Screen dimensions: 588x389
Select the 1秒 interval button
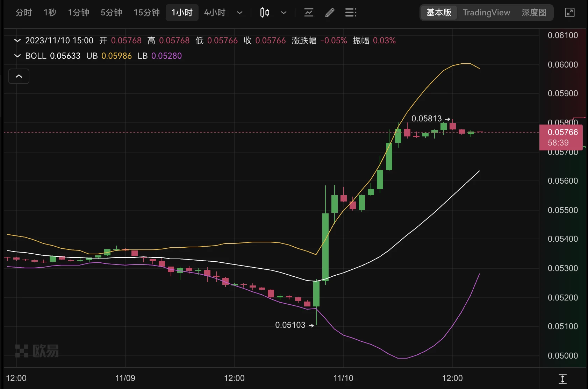coord(50,13)
